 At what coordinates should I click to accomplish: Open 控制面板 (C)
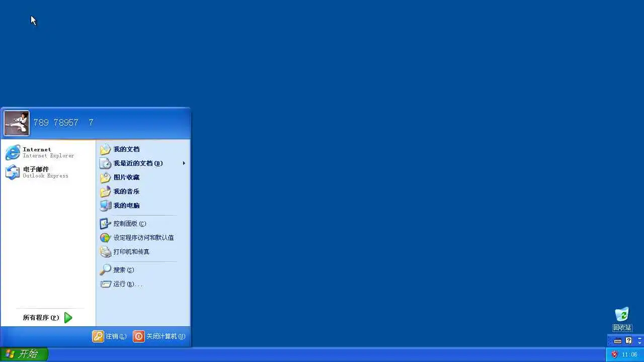(143, 224)
